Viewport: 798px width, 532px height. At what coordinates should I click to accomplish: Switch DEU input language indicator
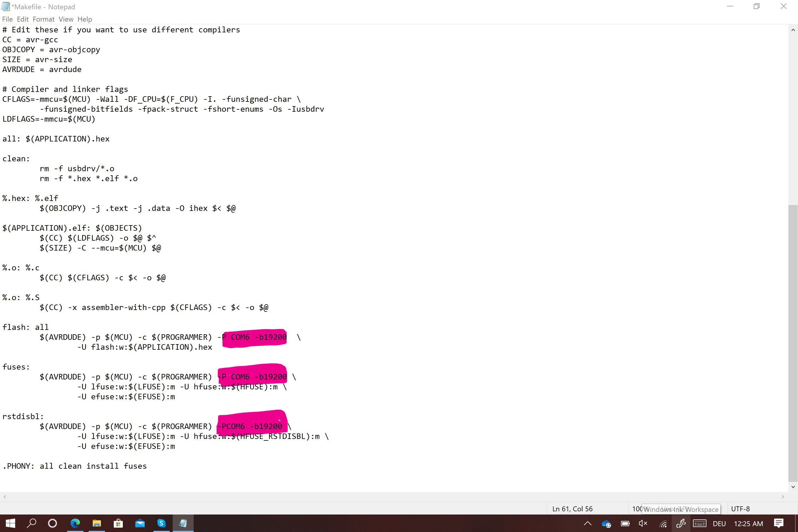coord(719,524)
